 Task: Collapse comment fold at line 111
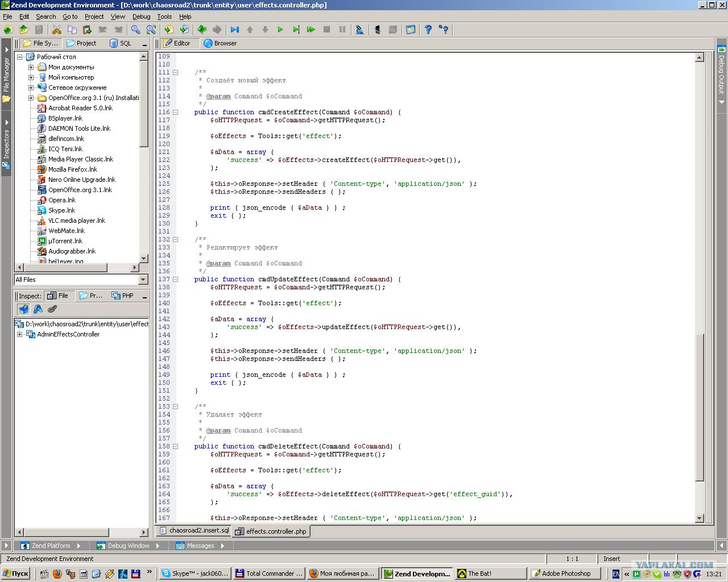point(175,72)
